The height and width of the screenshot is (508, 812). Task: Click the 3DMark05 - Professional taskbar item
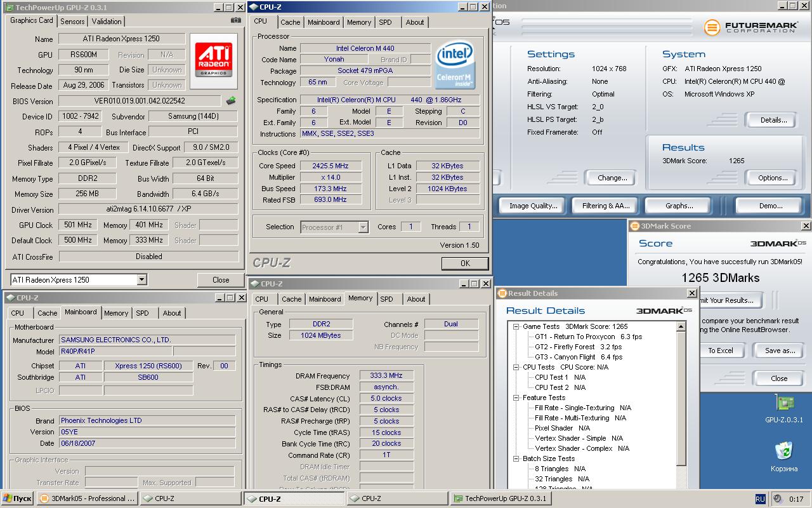coord(88,498)
